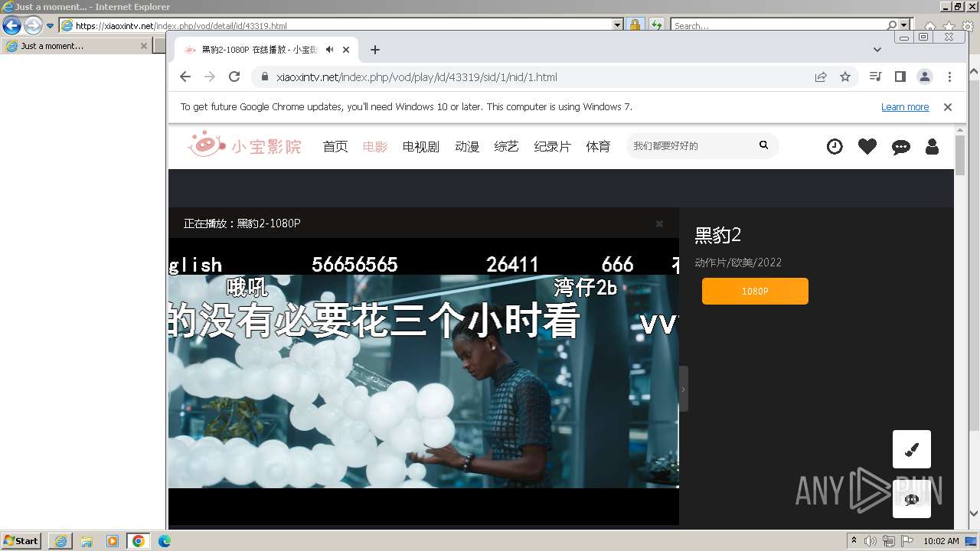Open the Chrome three-dot menu
The width and height of the screenshot is (980, 551).
pyautogui.click(x=949, y=77)
